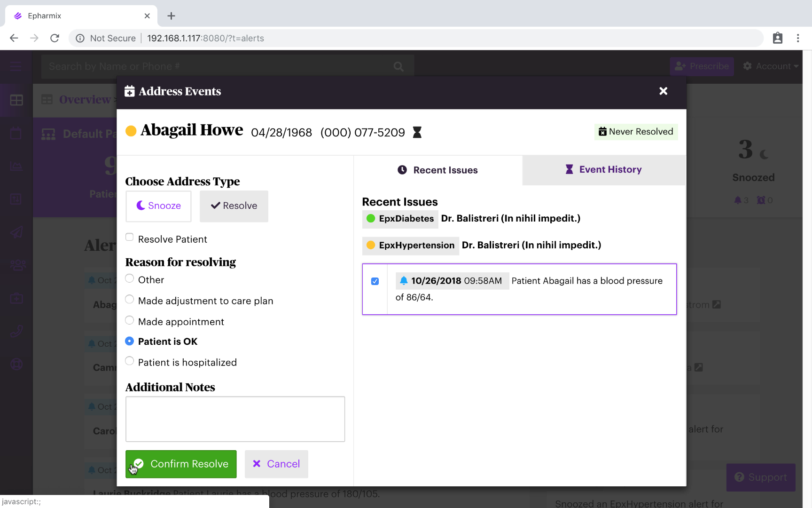The image size is (812, 508).
Task: Open the dashboard grid icon in sidebar
Action: click(16, 100)
